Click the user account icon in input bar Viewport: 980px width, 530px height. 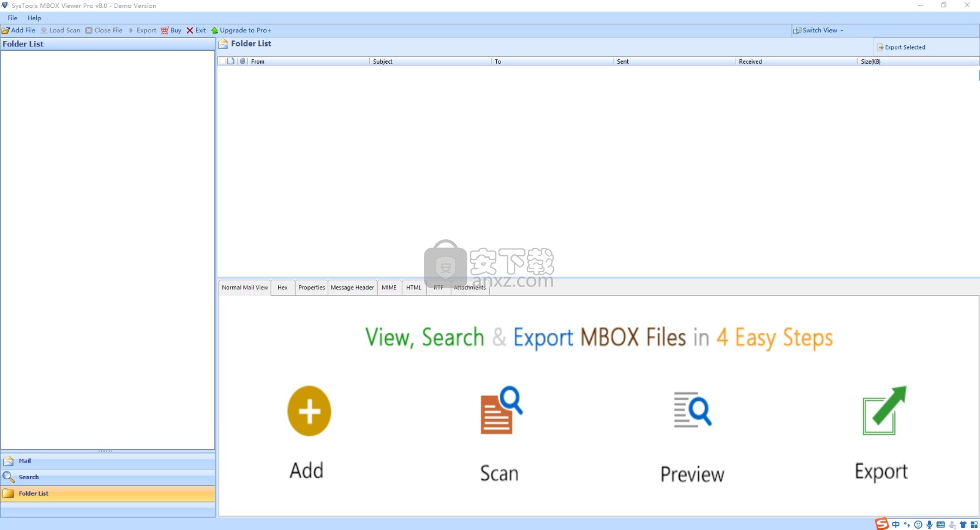pos(952,524)
